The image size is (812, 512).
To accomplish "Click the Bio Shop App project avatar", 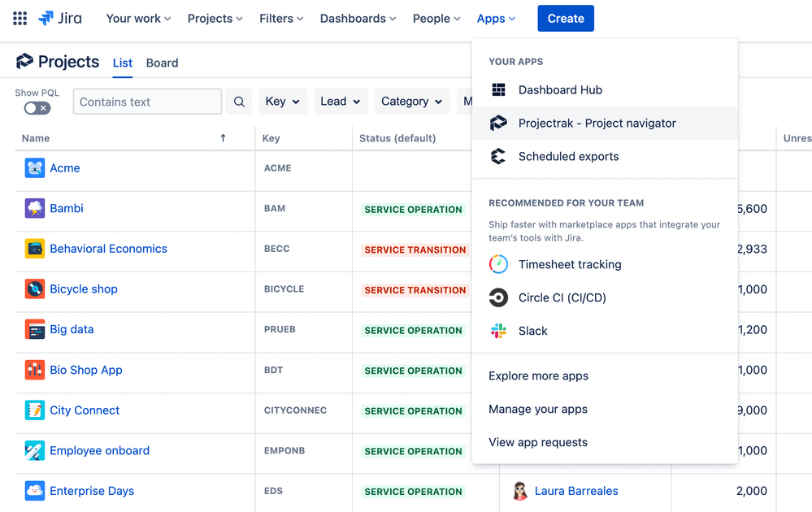I will [x=35, y=370].
